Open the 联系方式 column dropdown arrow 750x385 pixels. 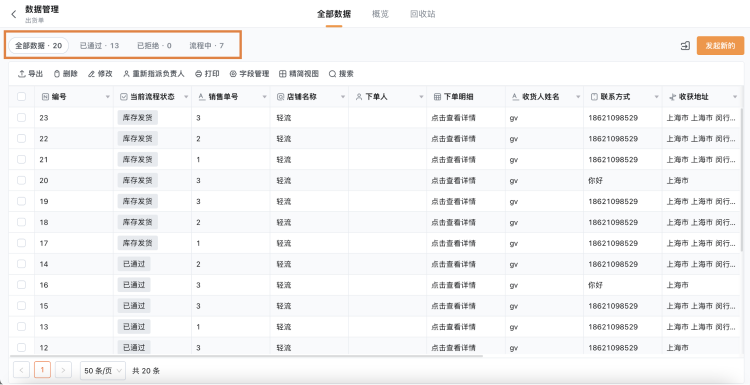tap(657, 97)
